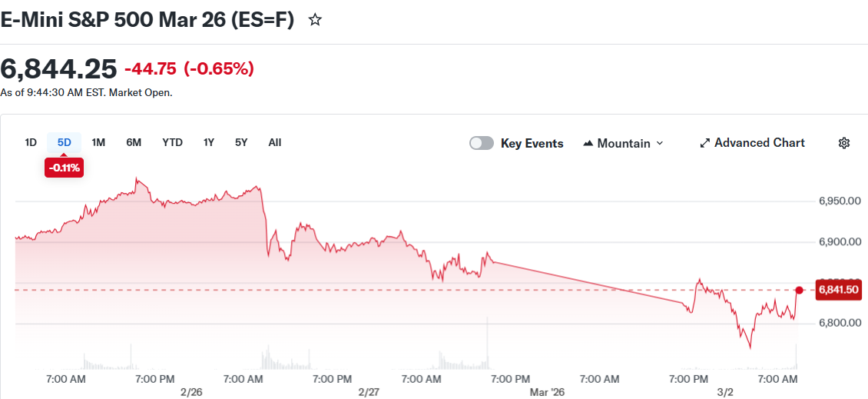
Task: Click the 6,800.00 axis label
Action: 840,323
